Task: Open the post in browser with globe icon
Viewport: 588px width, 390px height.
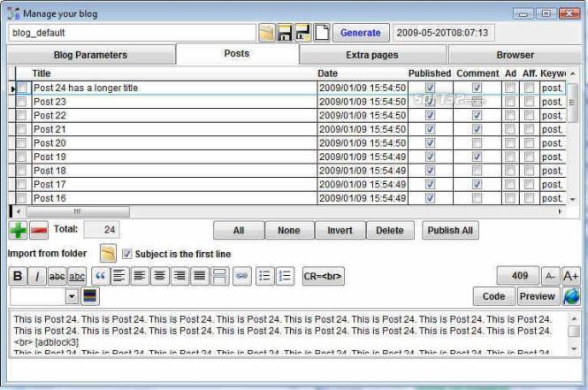Action: click(x=571, y=296)
